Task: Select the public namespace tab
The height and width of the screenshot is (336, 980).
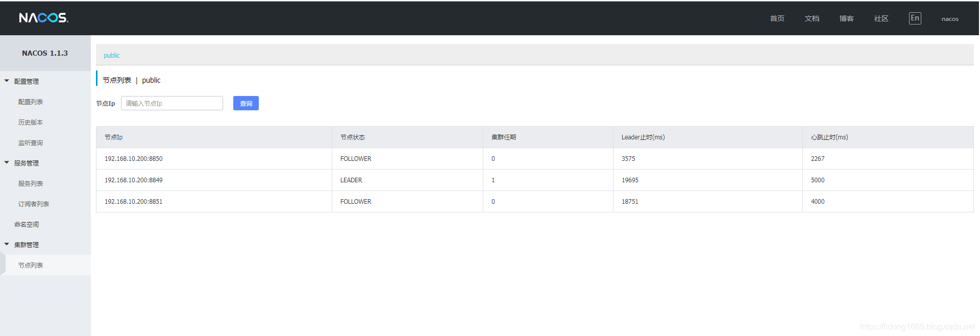Action: point(111,55)
